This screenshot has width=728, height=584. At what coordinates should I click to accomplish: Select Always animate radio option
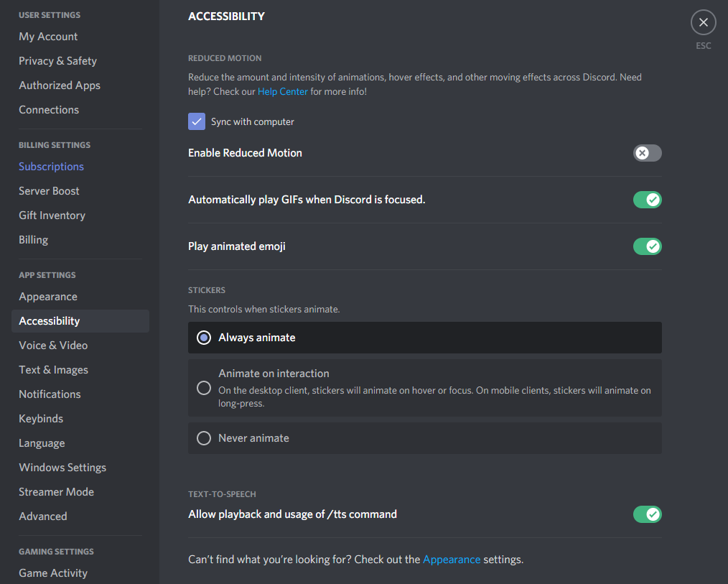coord(424,338)
